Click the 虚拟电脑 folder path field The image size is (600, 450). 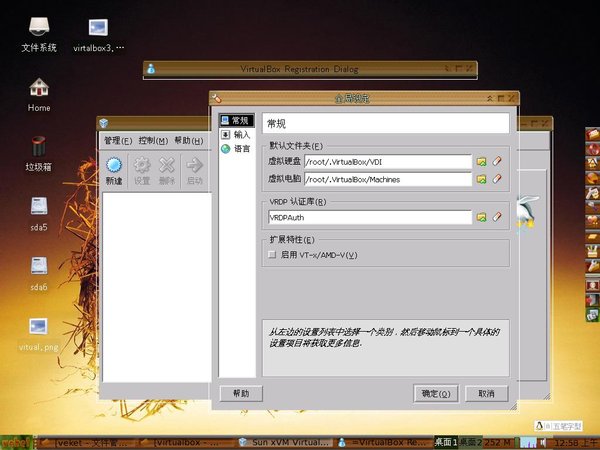(x=388, y=179)
